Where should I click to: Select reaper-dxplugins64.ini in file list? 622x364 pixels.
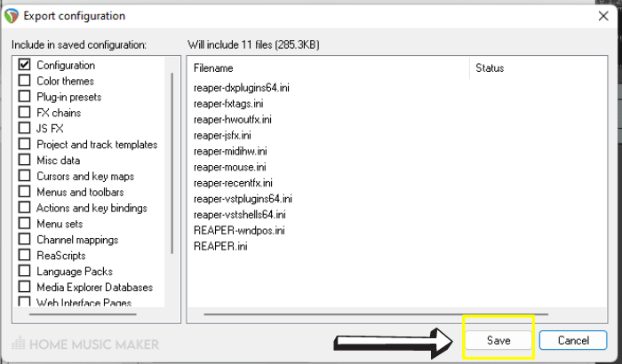tap(241, 88)
